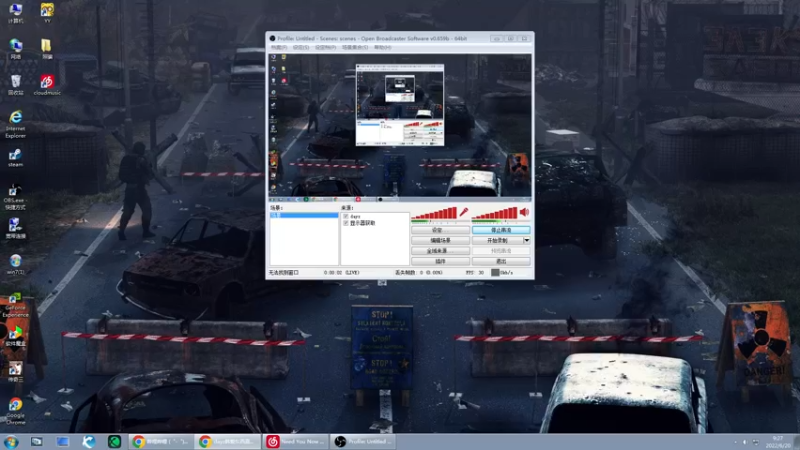Open the Windows Start menu
Screen dimensions: 800x450
tap(11, 441)
